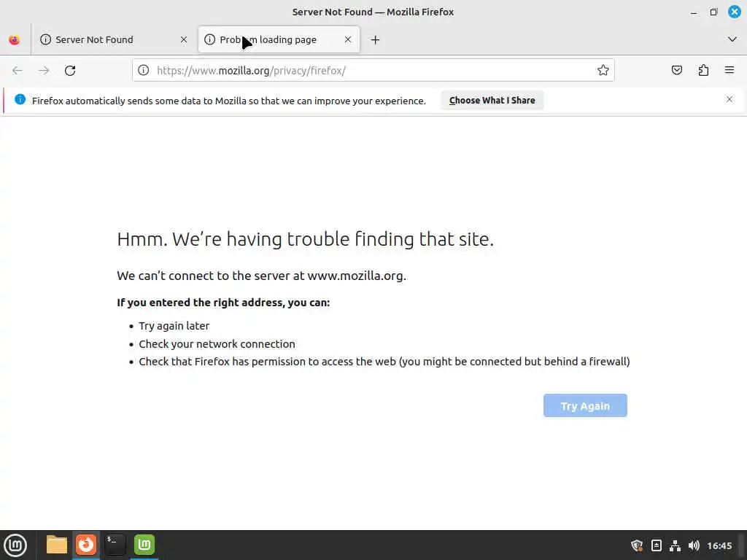This screenshot has width=747, height=560.
Task: Save page to Pocket
Action: pyautogui.click(x=677, y=71)
